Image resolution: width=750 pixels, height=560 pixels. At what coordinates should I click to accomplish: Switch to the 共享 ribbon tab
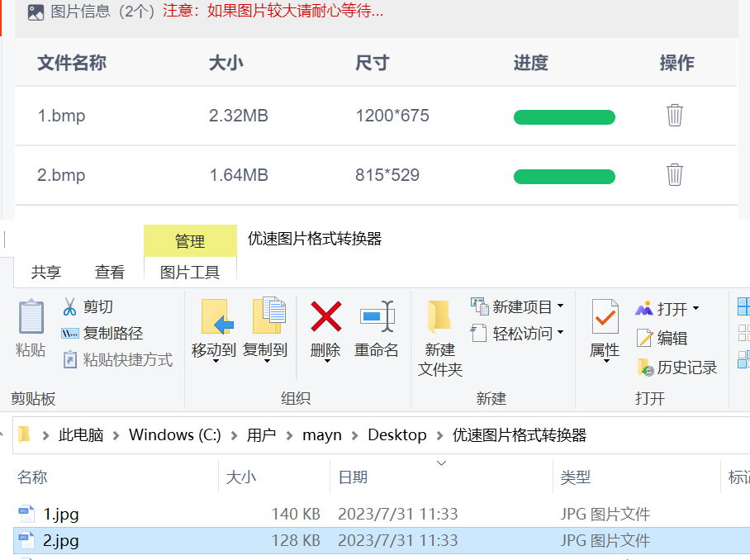(x=46, y=272)
